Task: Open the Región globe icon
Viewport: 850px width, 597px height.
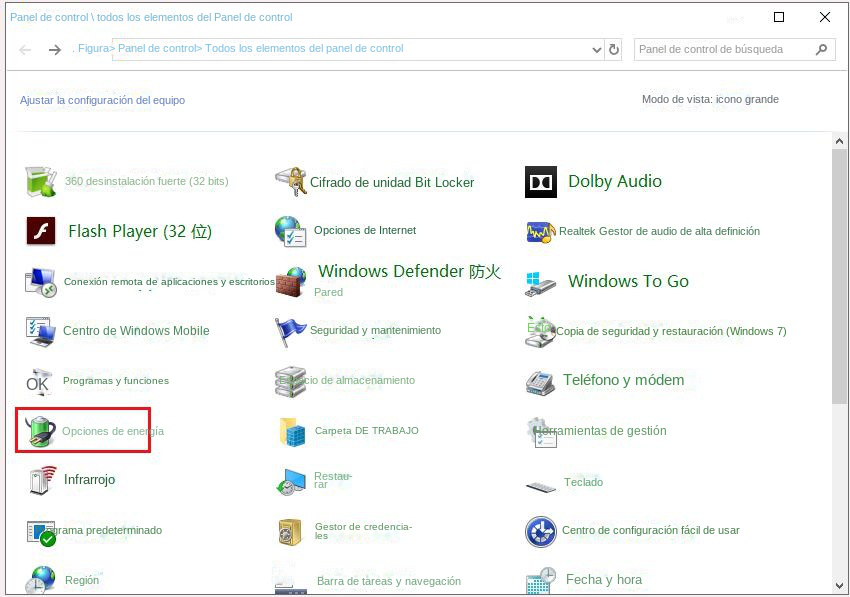Action: coord(41,580)
